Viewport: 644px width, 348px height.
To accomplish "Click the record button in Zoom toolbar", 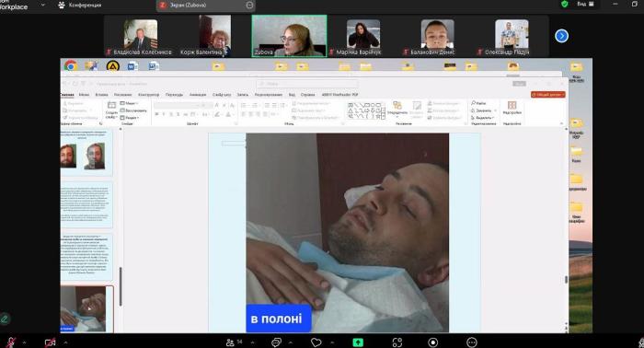I will pos(433,342).
